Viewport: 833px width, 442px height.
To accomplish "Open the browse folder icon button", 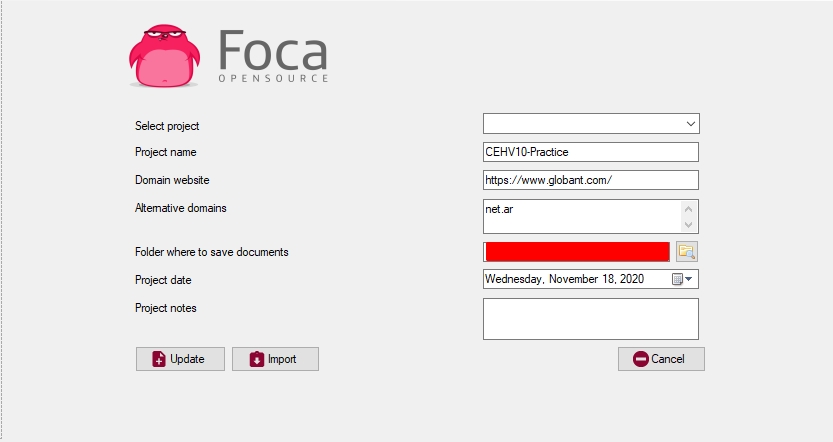I will pos(686,252).
